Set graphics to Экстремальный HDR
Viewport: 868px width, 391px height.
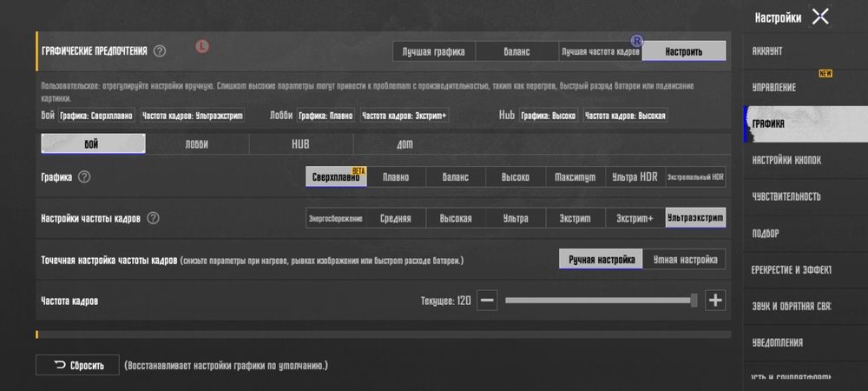(695, 177)
